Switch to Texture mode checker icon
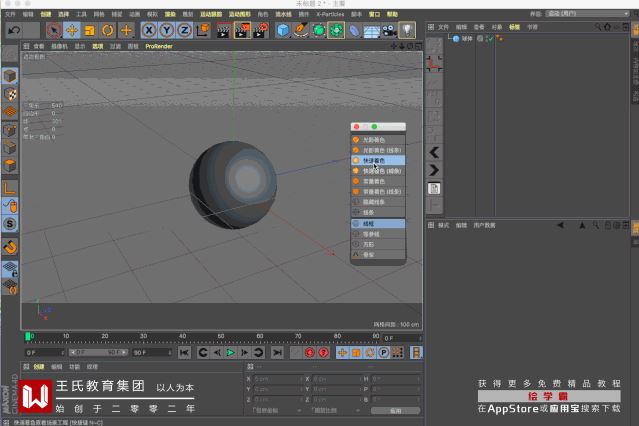This screenshot has width=639, height=426. (x=10, y=94)
